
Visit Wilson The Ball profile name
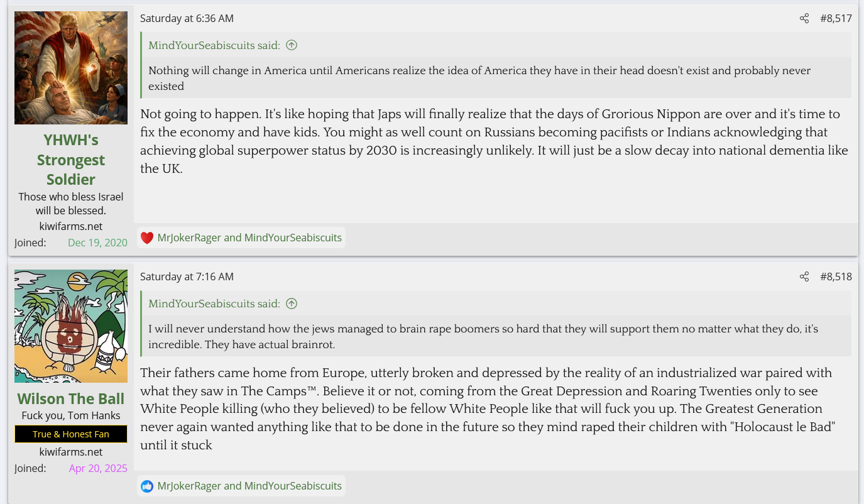[71, 399]
